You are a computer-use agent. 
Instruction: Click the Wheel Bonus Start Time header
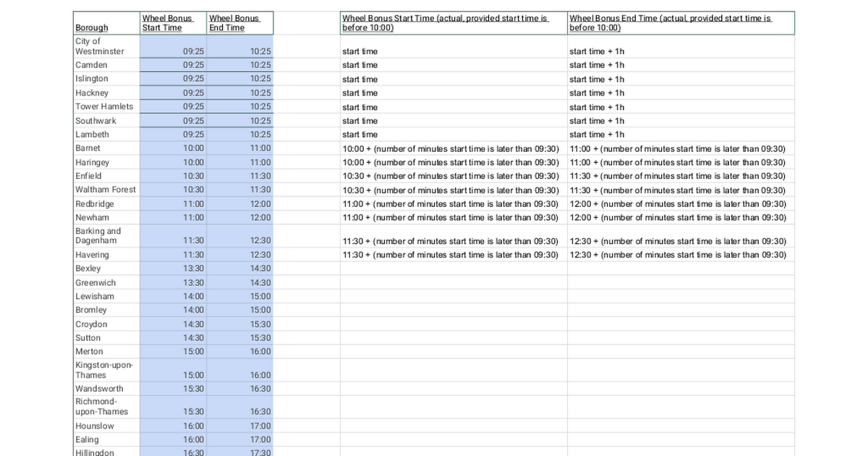coord(173,23)
